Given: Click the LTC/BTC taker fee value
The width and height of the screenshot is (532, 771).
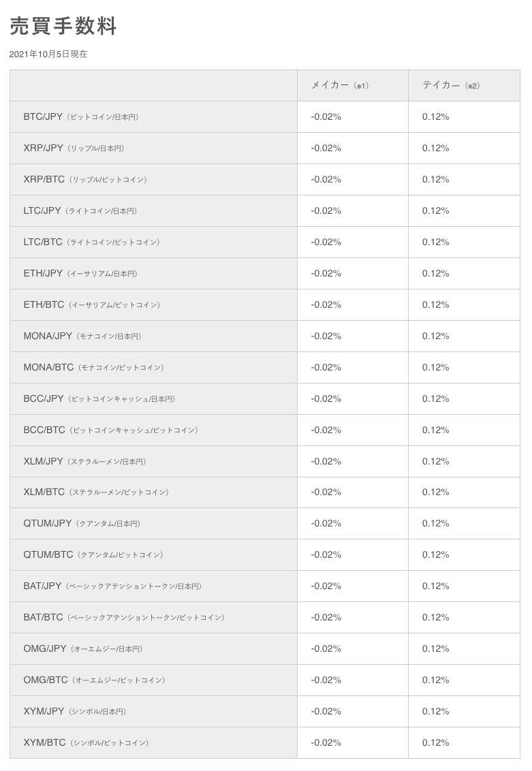Looking at the screenshot, I should 436,242.
